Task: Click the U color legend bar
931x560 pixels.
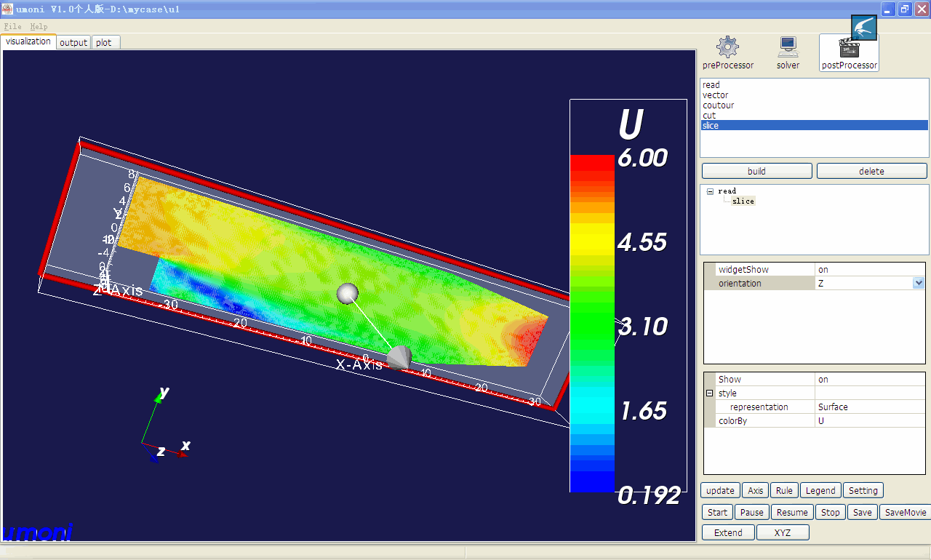Action: coord(592,324)
